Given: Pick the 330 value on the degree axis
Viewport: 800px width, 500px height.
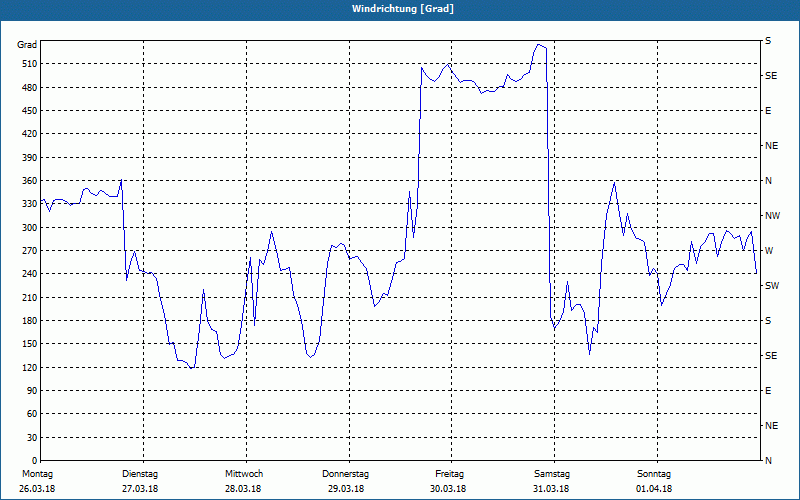Looking at the screenshot, I should coord(29,204).
